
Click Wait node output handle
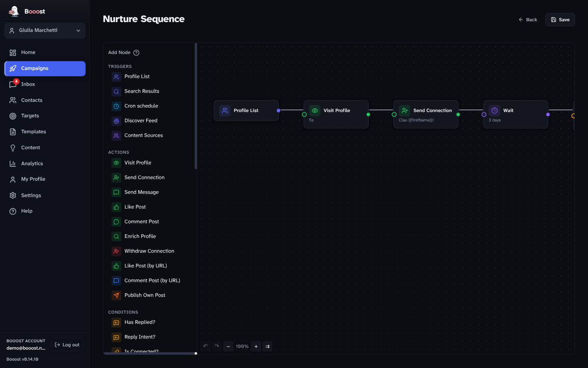pos(548,114)
